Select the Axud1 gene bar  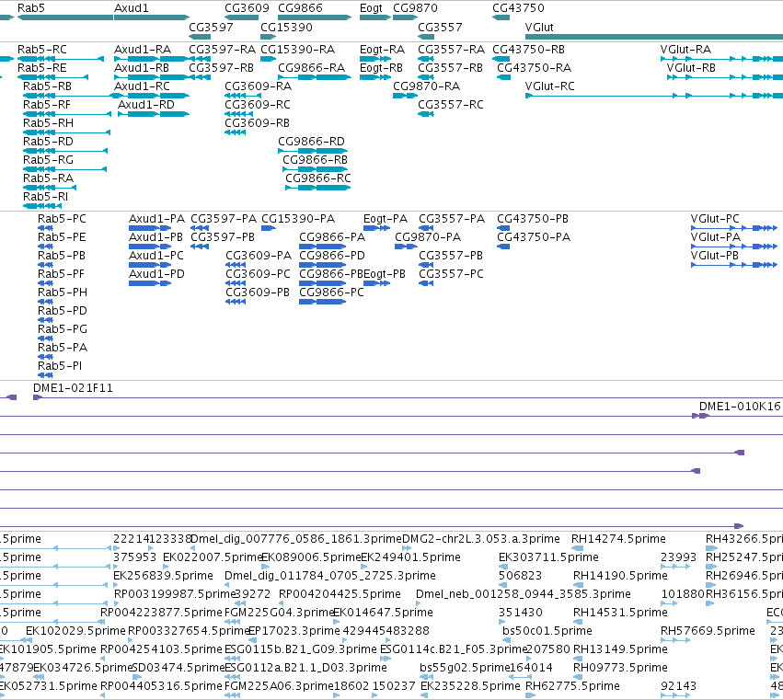tap(152, 17)
